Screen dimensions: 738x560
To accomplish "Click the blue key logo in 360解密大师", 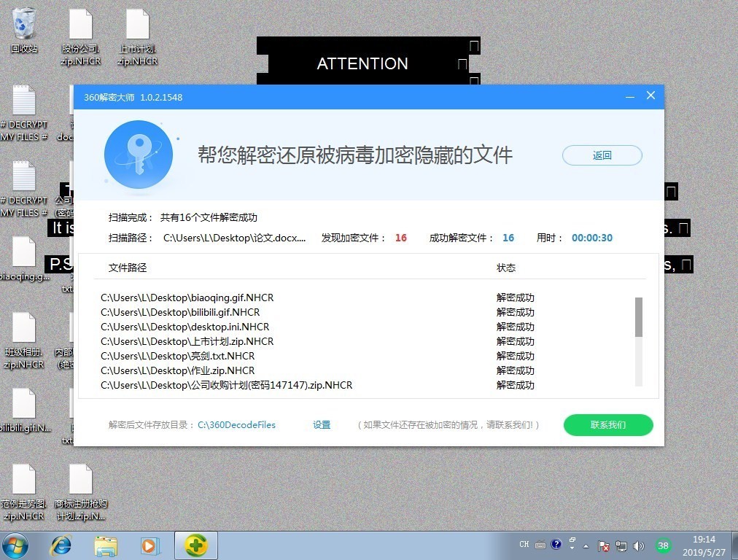I will coord(139,155).
